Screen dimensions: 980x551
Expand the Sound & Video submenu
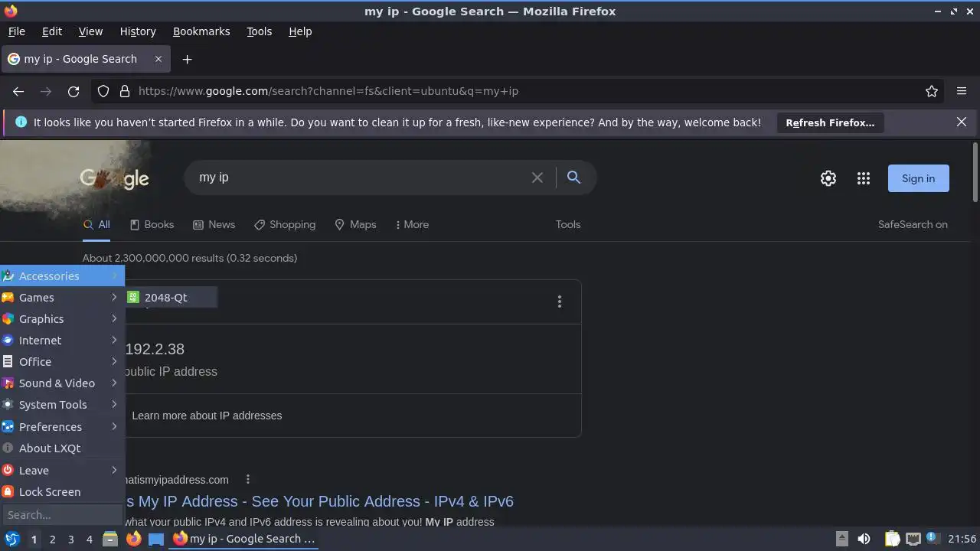pyautogui.click(x=62, y=383)
